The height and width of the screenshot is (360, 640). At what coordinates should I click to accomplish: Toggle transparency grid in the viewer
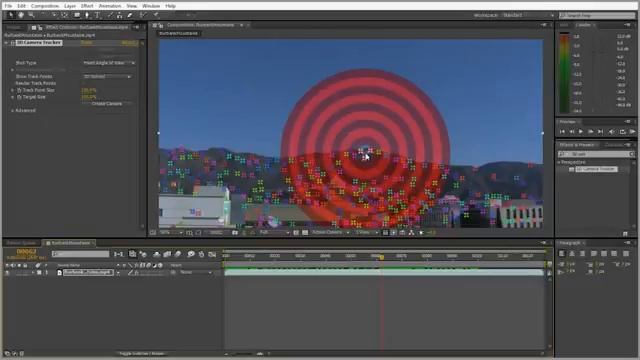[305, 233]
